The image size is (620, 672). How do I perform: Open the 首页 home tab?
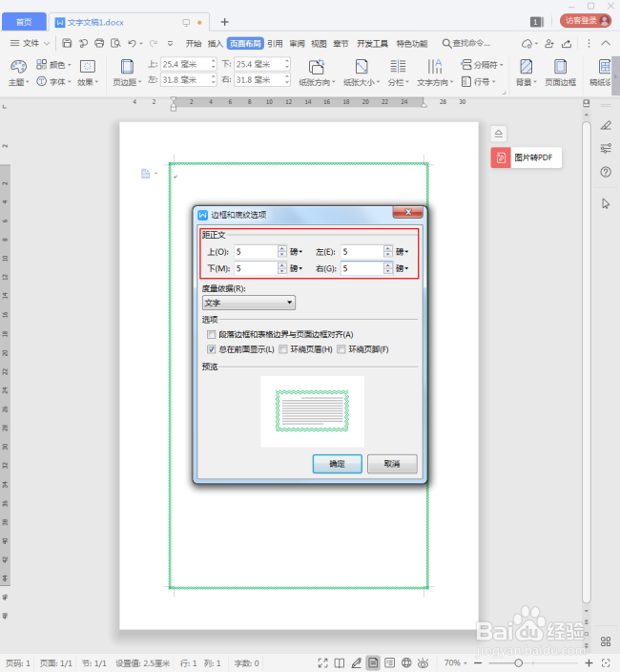(24, 22)
